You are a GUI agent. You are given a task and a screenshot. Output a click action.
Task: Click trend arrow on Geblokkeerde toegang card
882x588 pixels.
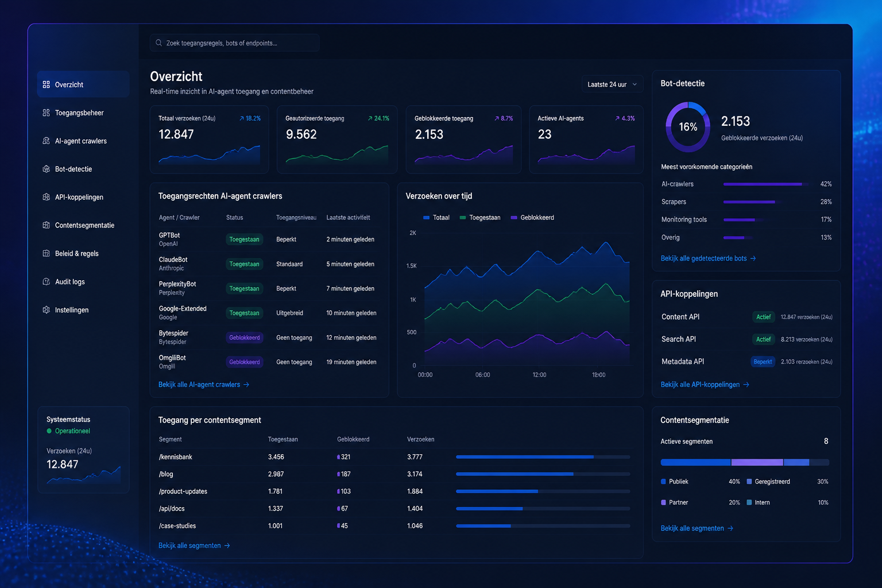pyautogui.click(x=497, y=118)
